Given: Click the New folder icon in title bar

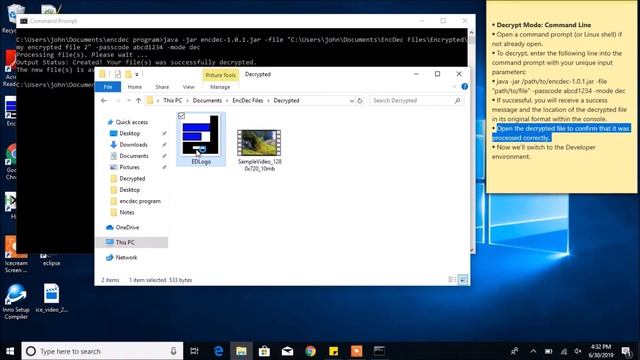Looking at the screenshot, I should (x=128, y=74).
